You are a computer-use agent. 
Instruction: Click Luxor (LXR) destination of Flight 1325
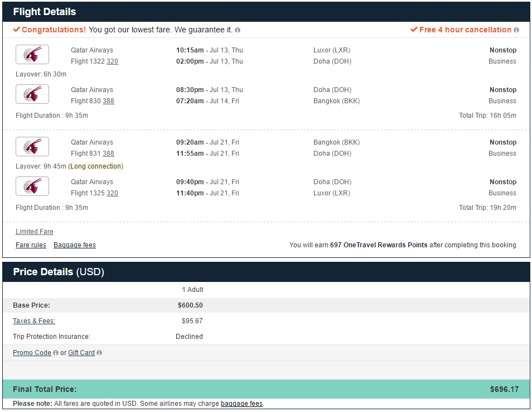coord(332,193)
